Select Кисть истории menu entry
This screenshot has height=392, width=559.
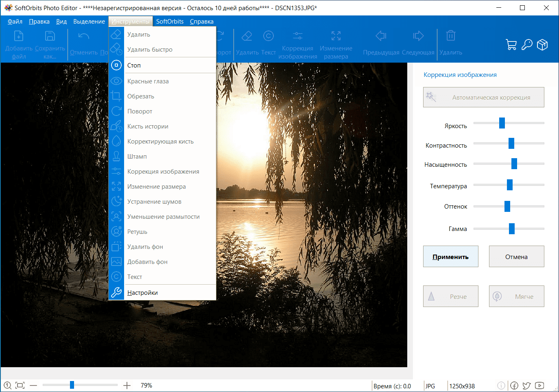tap(162, 126)
